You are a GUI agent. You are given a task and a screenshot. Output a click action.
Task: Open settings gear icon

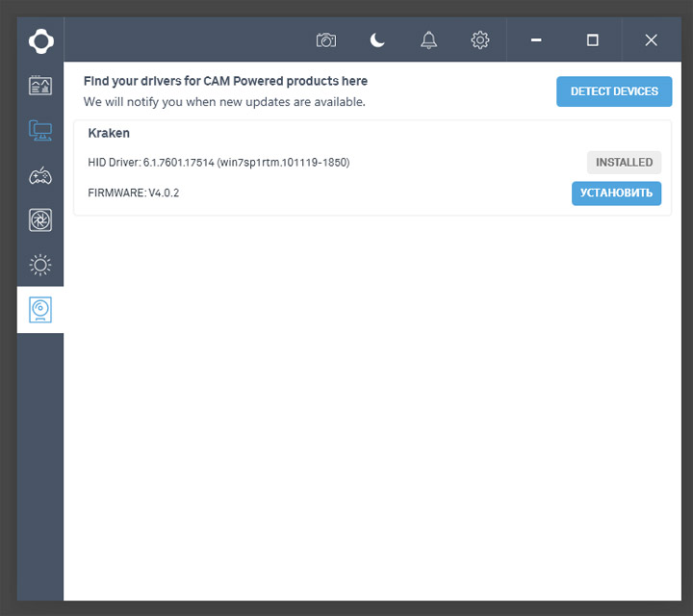pos(480,40)
